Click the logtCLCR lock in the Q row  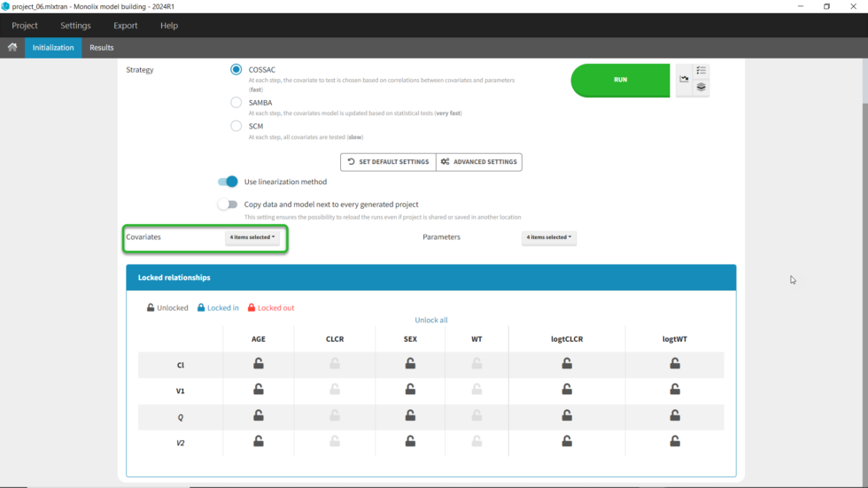tap(567, 415)
